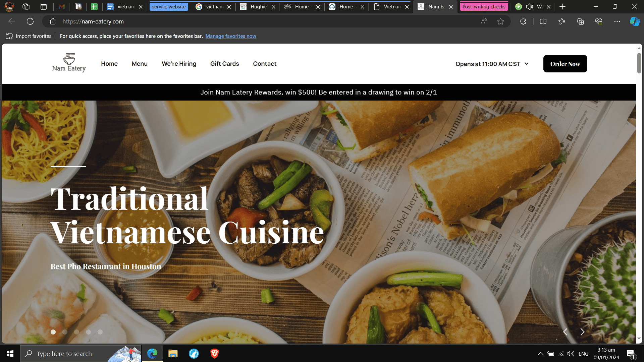This screenshot has height=362, width=644.
Task: Open the tab actions menu icon
Action: tap(44, 7)
